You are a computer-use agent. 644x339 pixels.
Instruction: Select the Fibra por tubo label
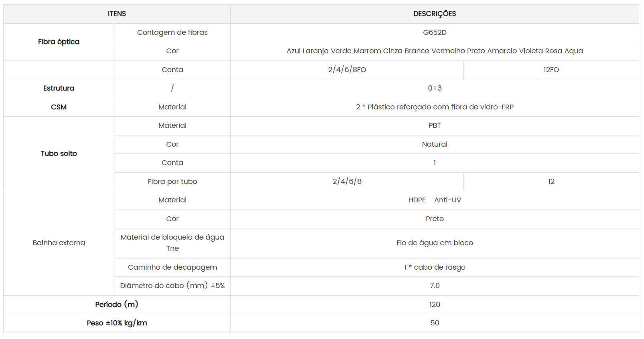click(x=172, y=182)
